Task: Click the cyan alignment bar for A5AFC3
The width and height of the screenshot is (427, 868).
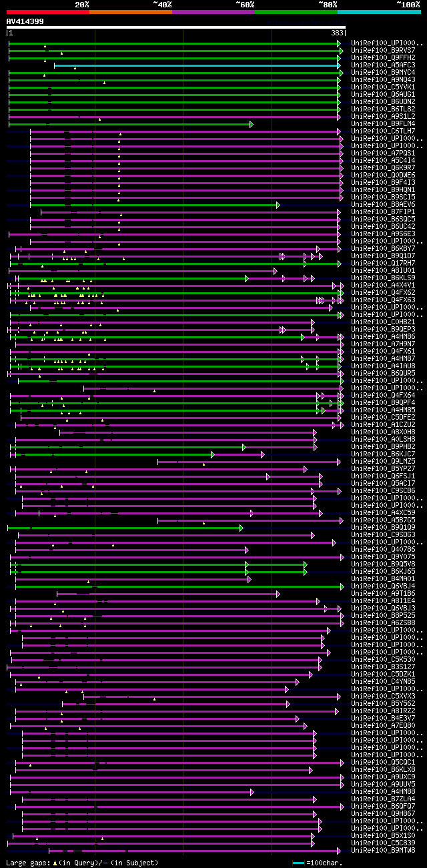Action: point(197,65)
